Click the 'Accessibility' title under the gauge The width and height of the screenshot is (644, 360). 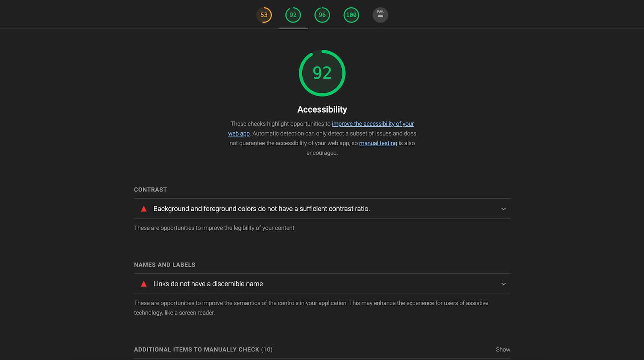click(322, 109)
